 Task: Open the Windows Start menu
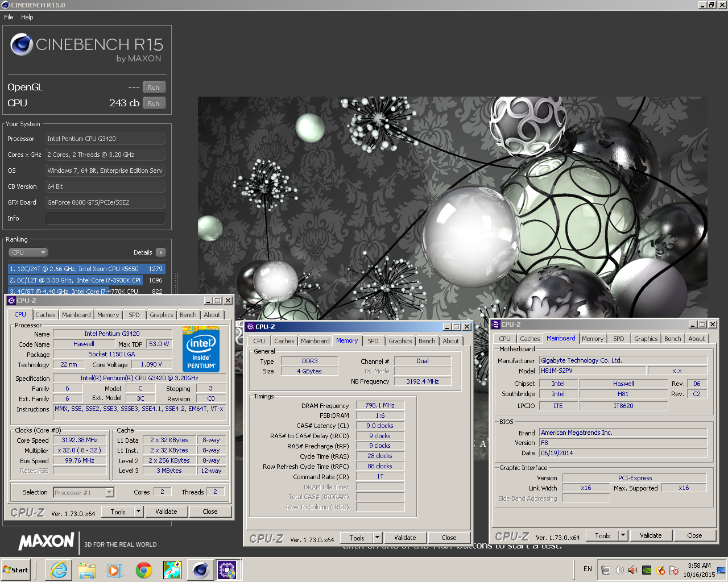(x=16, y=569)
